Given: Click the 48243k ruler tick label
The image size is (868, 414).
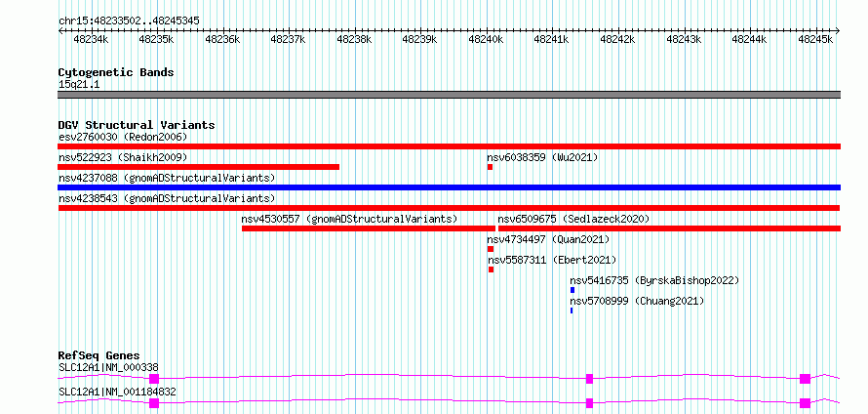Looking at the screenshot, I should point(685,39).
